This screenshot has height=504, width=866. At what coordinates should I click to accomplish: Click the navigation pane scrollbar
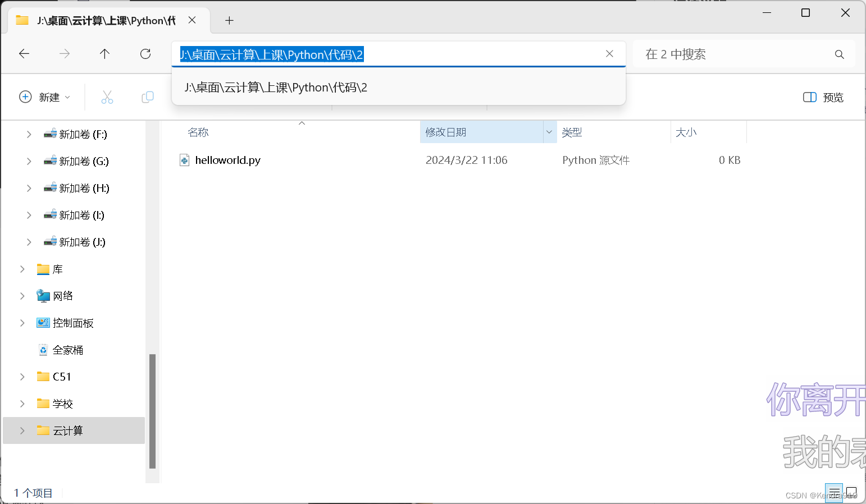pyautogui.click(x=152, y=411)
